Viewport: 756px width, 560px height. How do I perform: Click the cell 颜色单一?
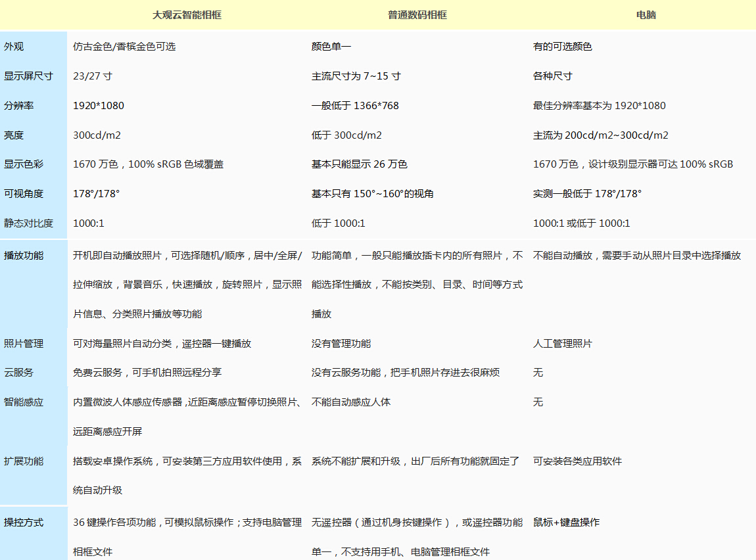click(331, 47)
